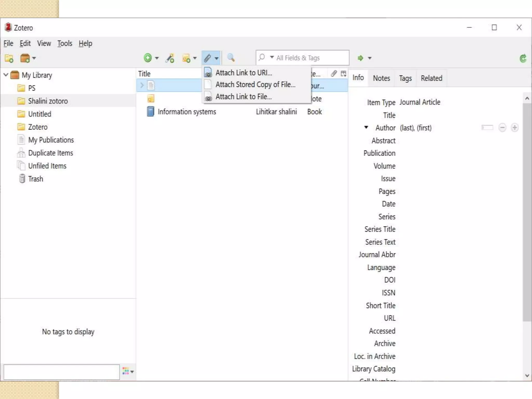
Task: Switch to the Notes tab
Action: [x=381, y=78]
